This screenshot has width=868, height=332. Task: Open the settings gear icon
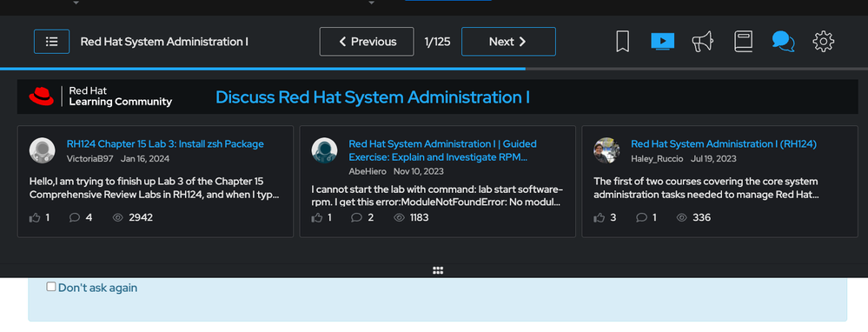point(823,42)
